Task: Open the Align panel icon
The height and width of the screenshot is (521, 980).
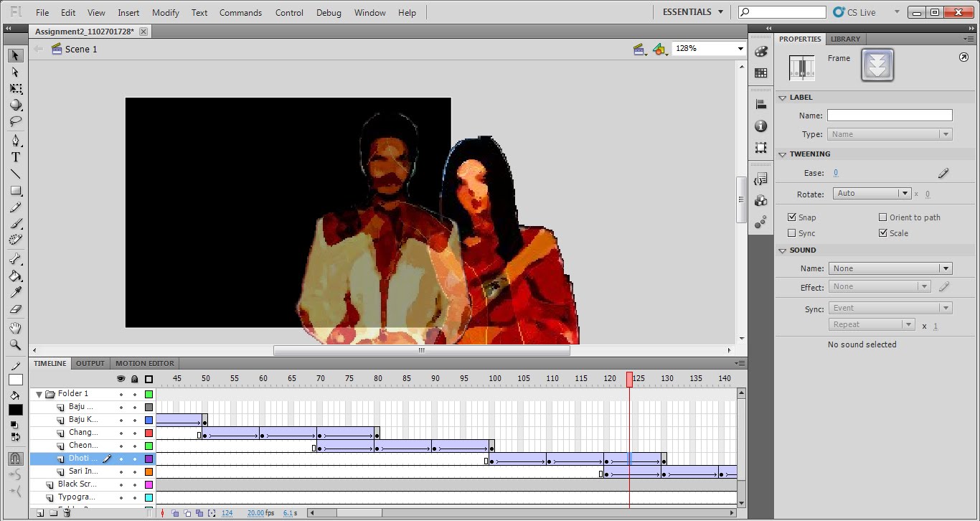Action: click(761, 105)
